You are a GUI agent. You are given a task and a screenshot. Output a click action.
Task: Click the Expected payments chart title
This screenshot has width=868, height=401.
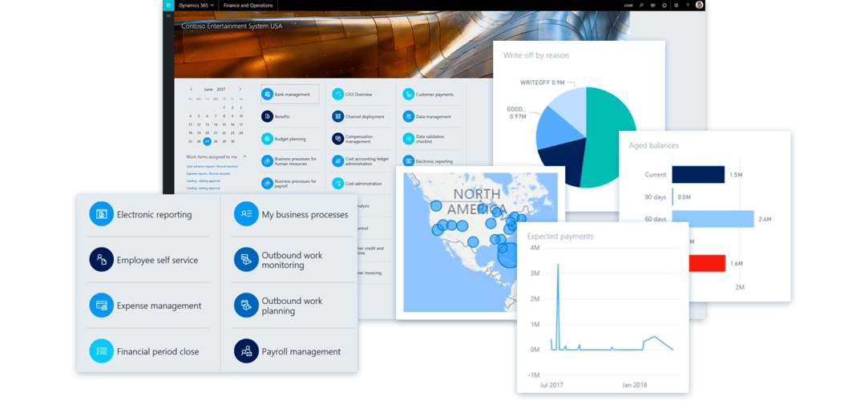coord(560,237)
